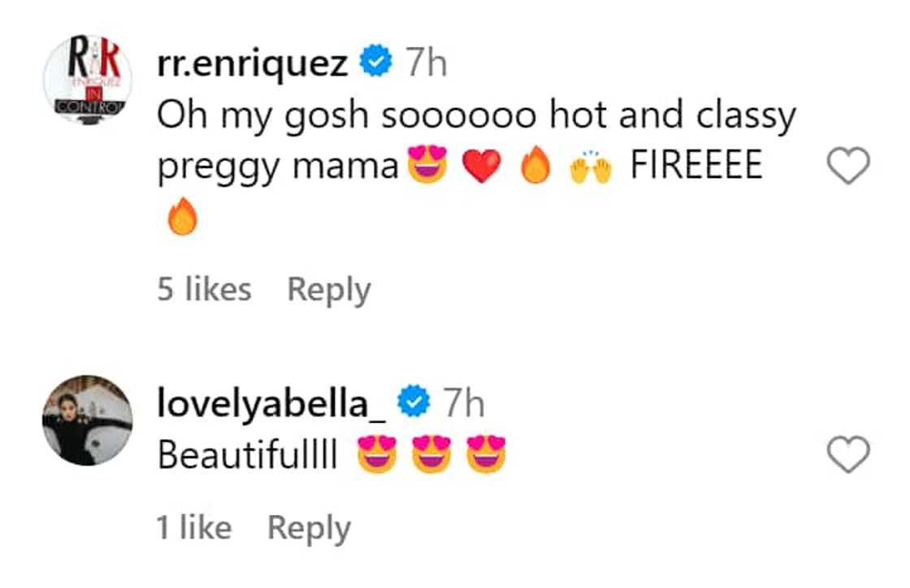Click verified badge beside rr.enriquez
This screenshot has height=588, width=910.
pyautogui.click(x=376, y=63)
